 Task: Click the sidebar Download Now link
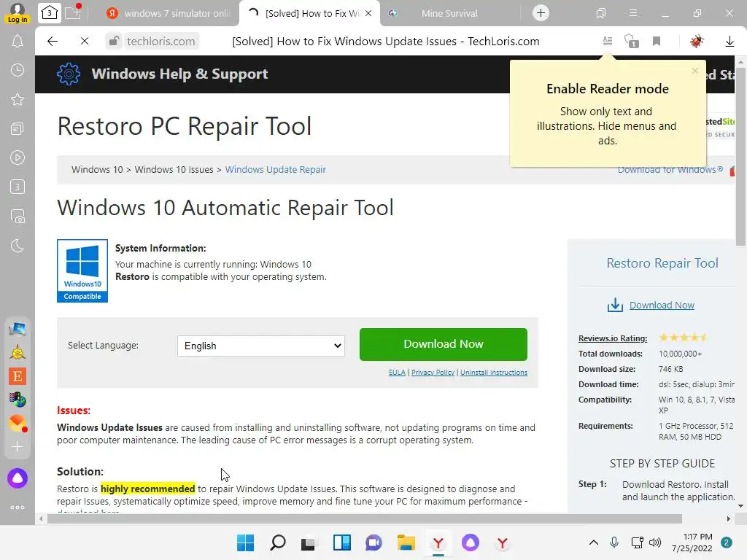point(662,306)
